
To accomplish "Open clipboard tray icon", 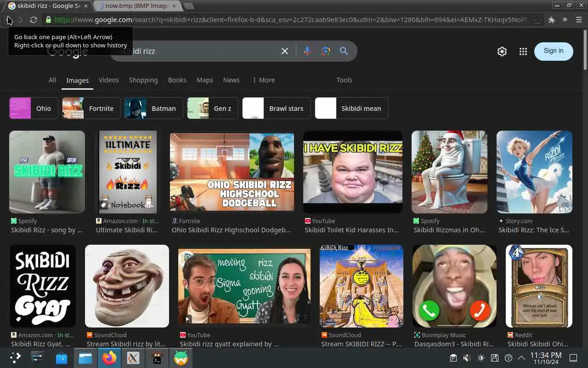I will [453, 358].
